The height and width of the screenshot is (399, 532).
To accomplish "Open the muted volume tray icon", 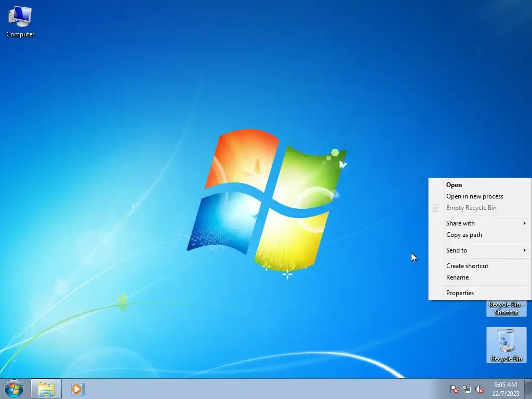I will (480, 390).
